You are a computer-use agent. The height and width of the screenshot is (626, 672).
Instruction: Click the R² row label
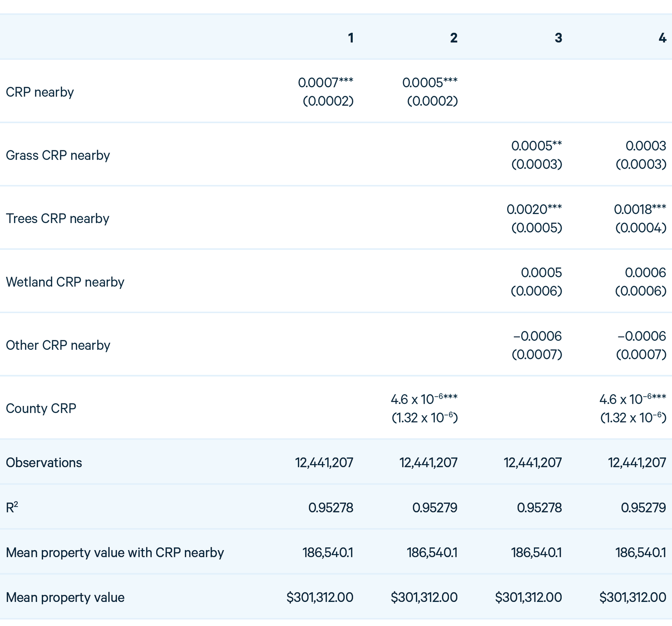click(x=12, y=507)
